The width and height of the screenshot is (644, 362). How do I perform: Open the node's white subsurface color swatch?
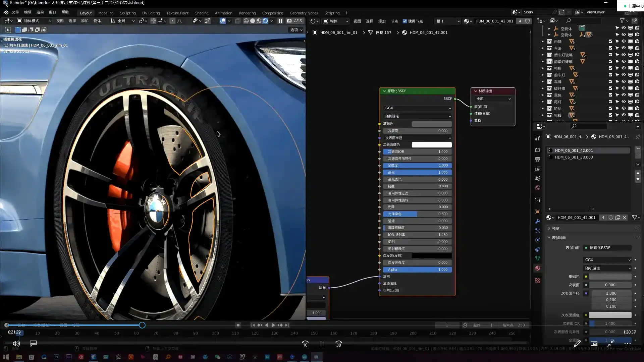click(432, 145)
